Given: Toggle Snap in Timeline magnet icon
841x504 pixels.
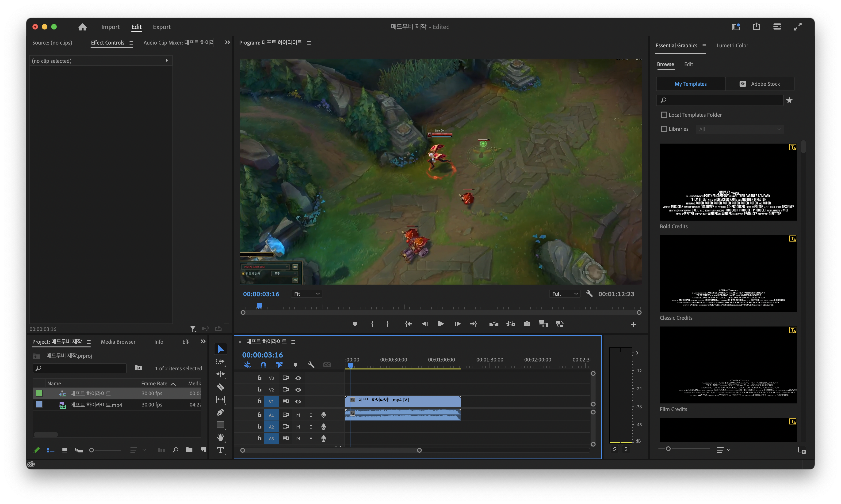Looking at the screenshot, I should [263, 365].
